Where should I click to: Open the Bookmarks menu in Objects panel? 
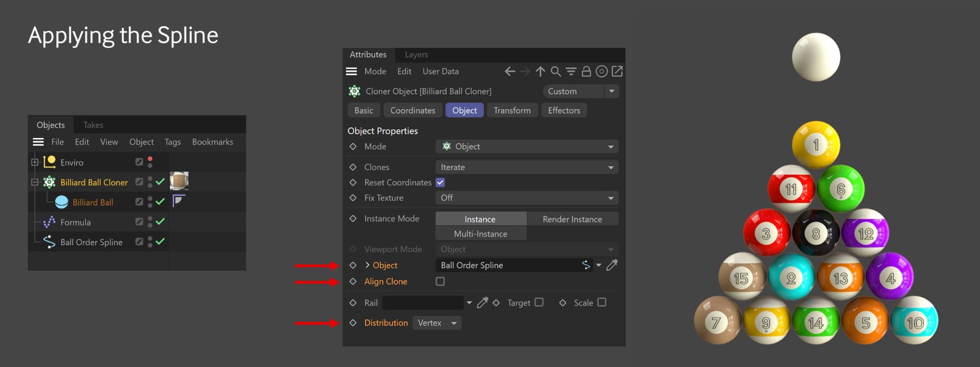coord(213,142)
